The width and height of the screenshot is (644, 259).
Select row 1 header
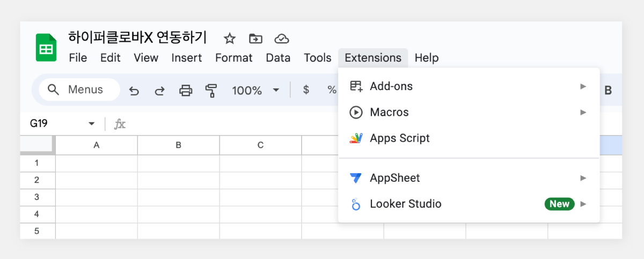(x=37, y=163)
